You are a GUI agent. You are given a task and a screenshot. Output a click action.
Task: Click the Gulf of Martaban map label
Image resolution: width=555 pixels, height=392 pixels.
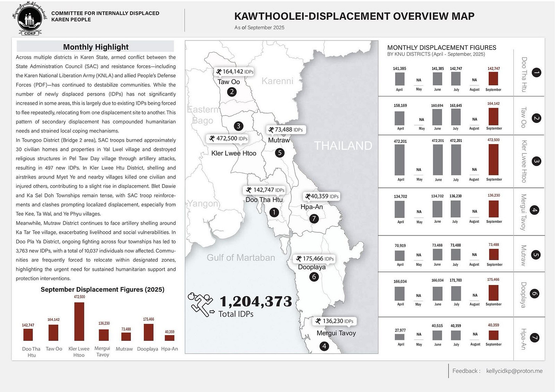click(241, 258)
